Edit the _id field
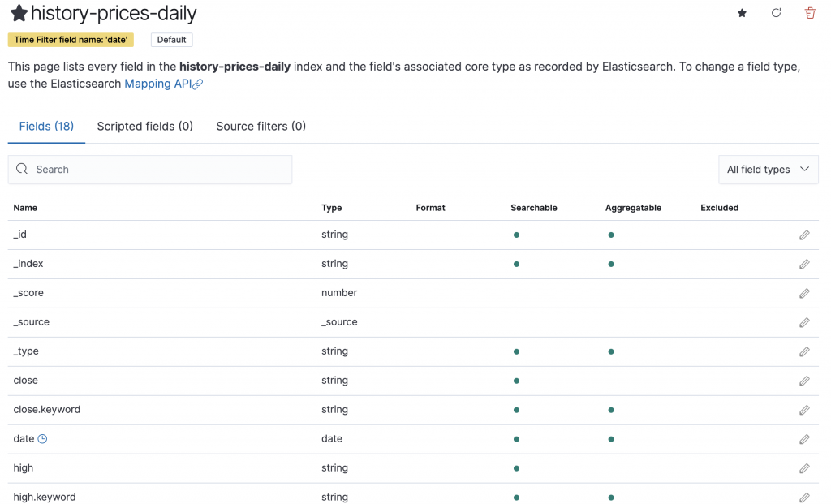Screen dimensions: 831x504 coord(804,235)
